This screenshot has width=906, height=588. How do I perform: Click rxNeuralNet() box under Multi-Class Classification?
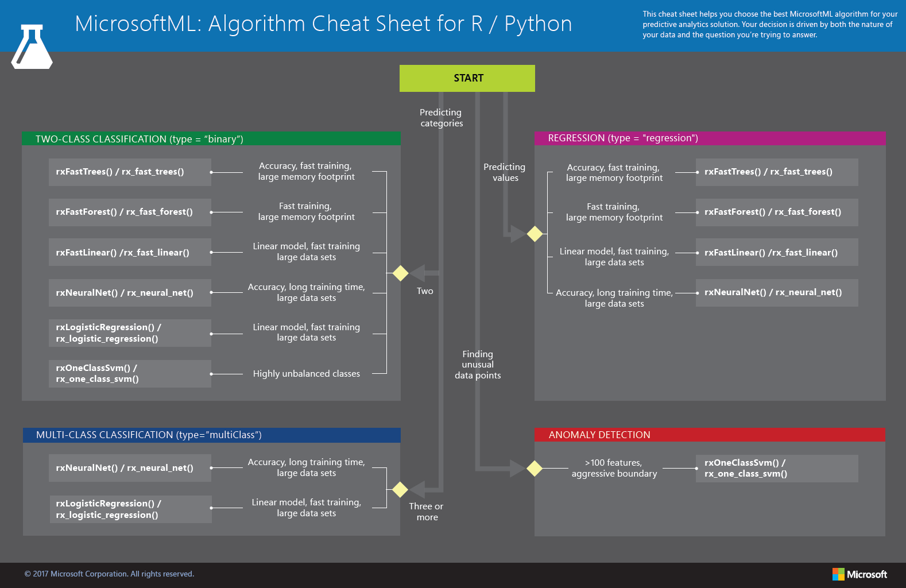pos(130,469)
